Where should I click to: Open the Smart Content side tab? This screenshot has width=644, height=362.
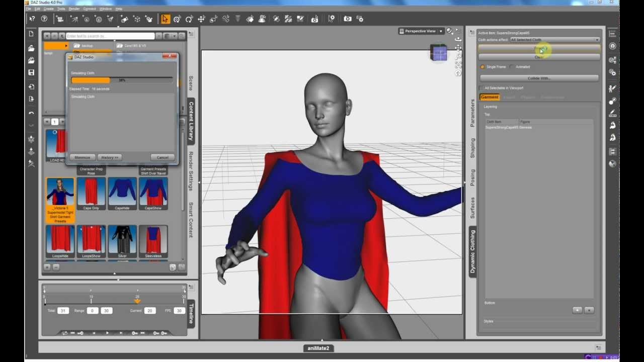191,220
